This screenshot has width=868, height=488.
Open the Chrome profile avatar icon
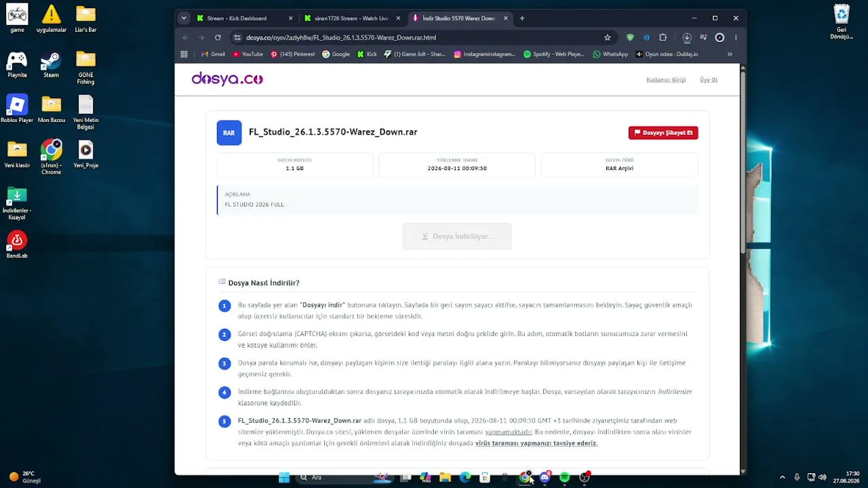click(x=719, y=37)
